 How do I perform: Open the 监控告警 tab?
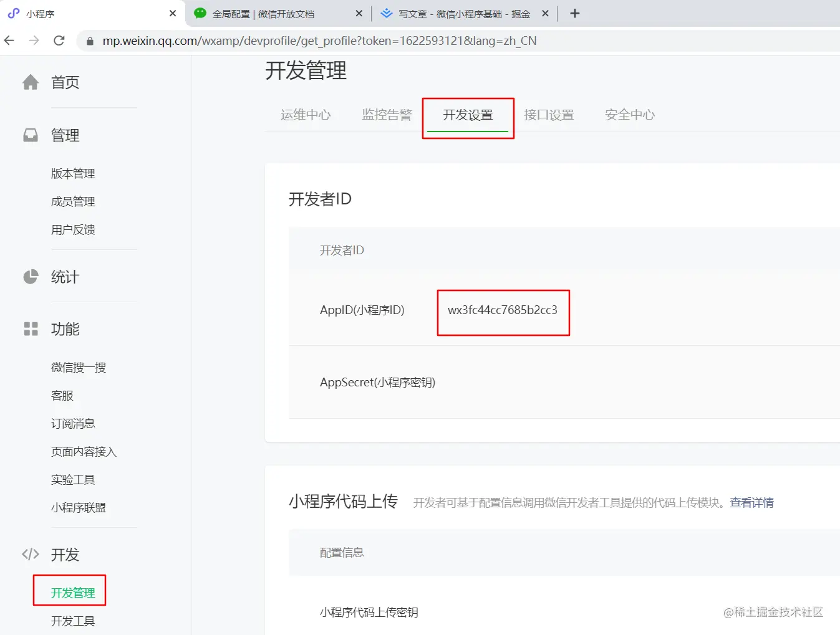387,115
